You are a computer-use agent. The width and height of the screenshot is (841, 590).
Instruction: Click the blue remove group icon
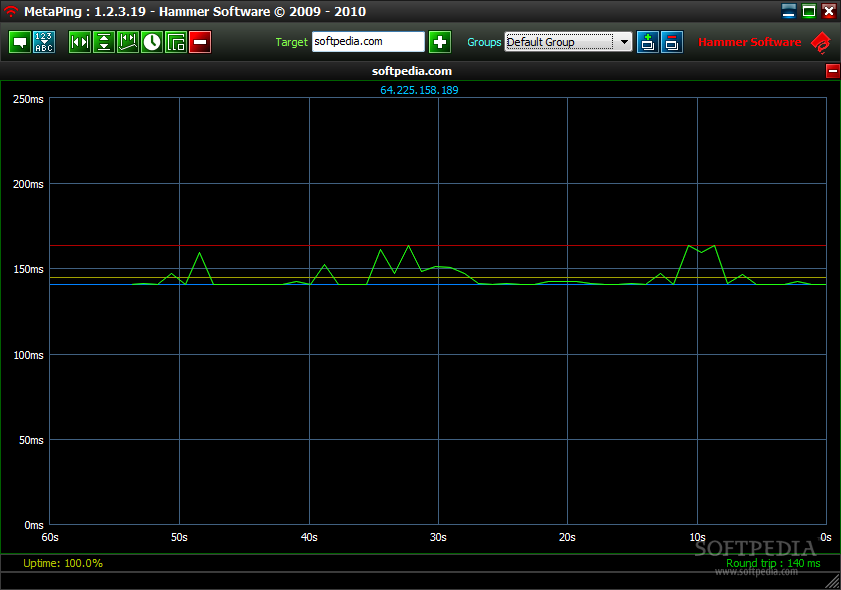pyautogui.click(x=672, y=42)
